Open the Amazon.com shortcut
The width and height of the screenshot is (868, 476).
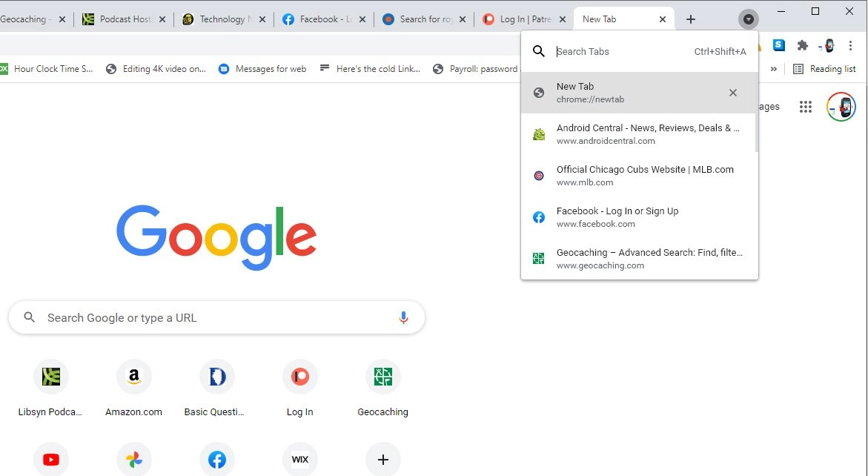tap(133, 388)
